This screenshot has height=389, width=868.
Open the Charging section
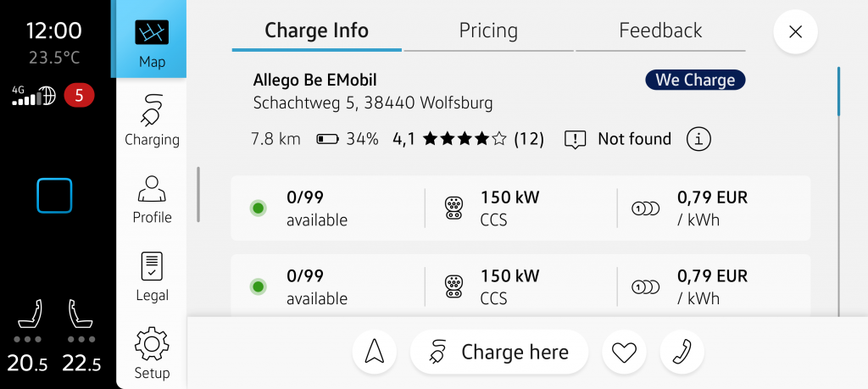tap(152, 121)
